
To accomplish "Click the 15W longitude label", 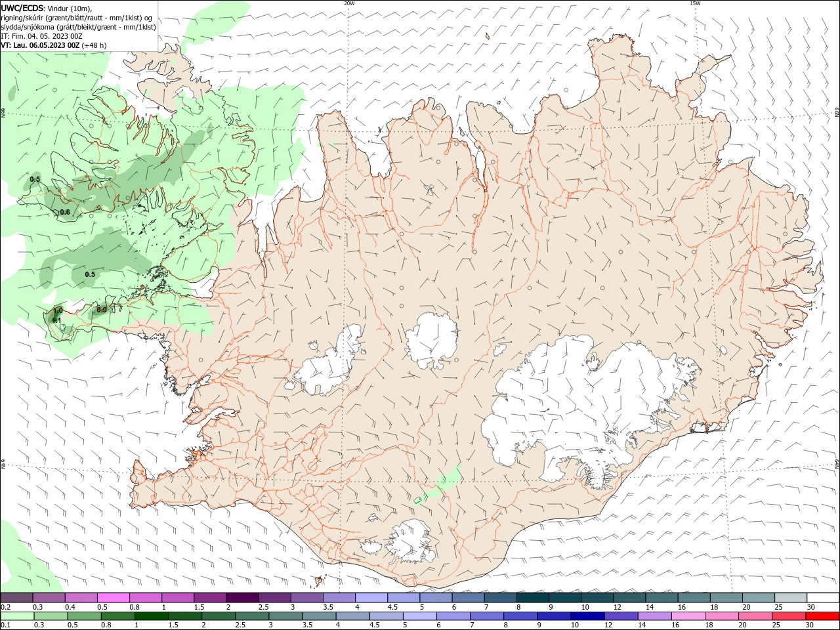I will (696, 3).
